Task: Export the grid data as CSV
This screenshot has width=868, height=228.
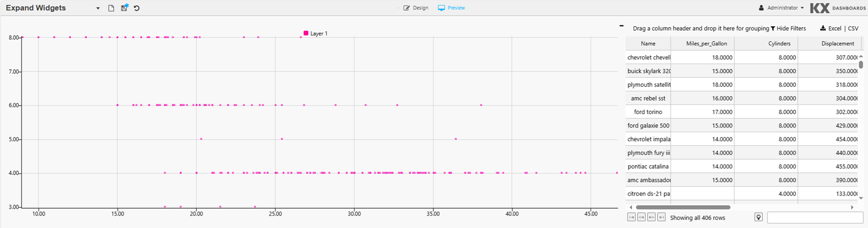Action: [853, 28]
